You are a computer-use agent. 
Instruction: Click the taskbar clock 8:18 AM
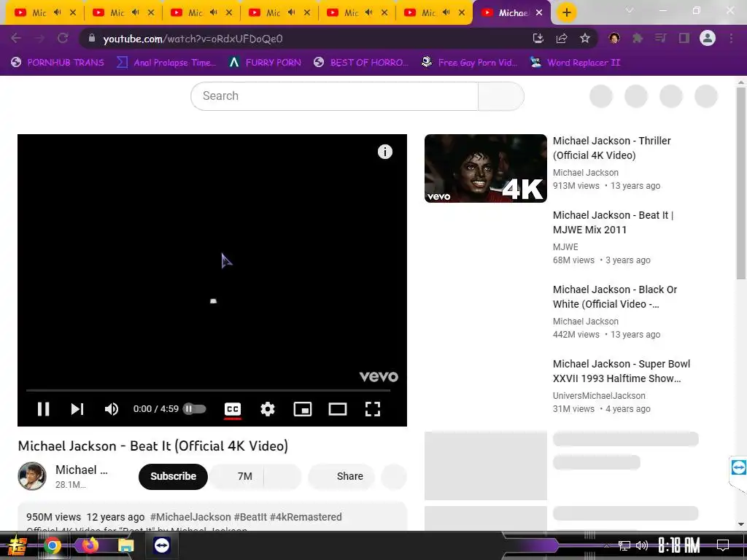pos(679,545)
